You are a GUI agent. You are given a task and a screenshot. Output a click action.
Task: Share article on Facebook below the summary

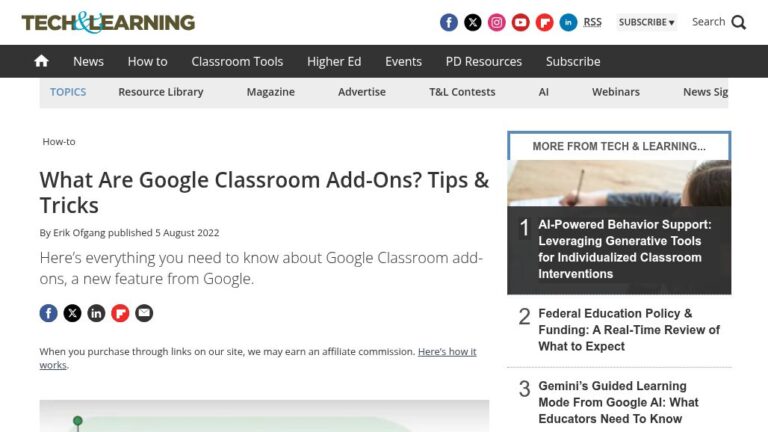click(x=48, y=313)
